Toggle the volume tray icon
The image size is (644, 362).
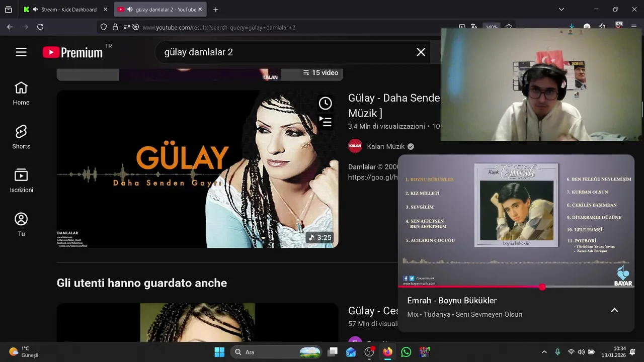coord(581,352)
